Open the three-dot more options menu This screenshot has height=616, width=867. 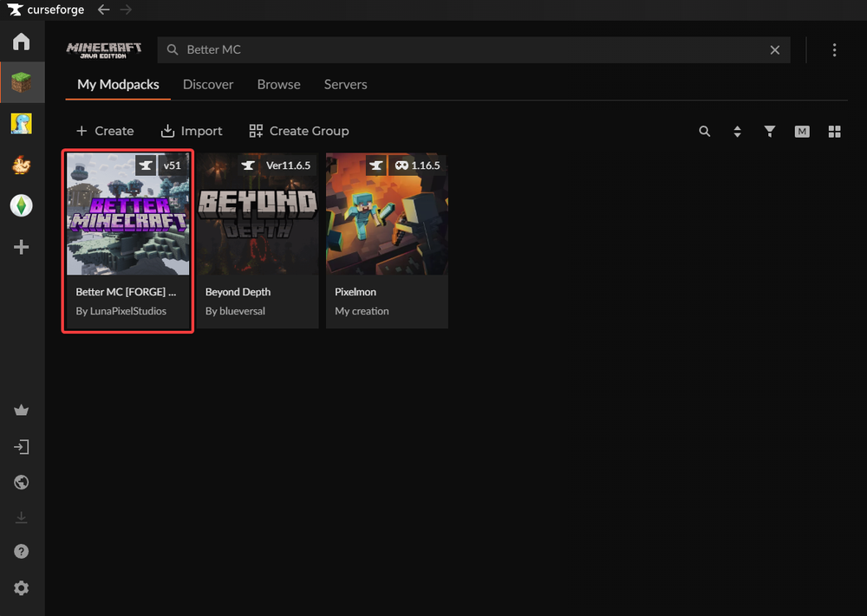(x=834, y=50)
